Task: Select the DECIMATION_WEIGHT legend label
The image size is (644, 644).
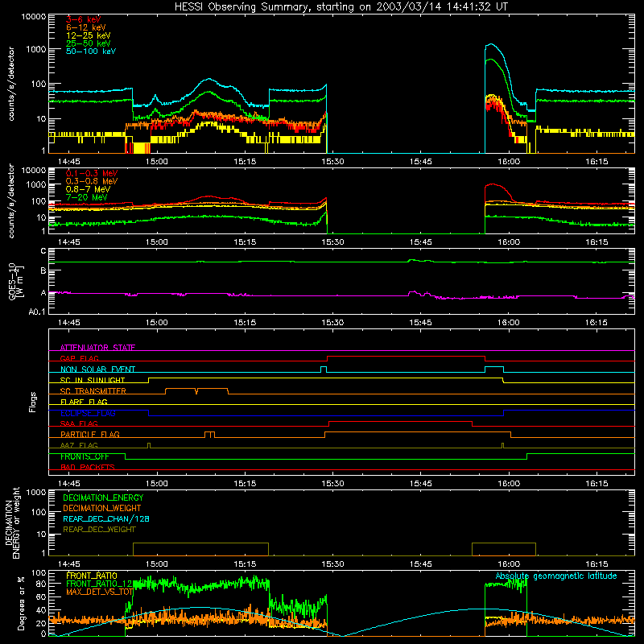Action: coord(102,508)
